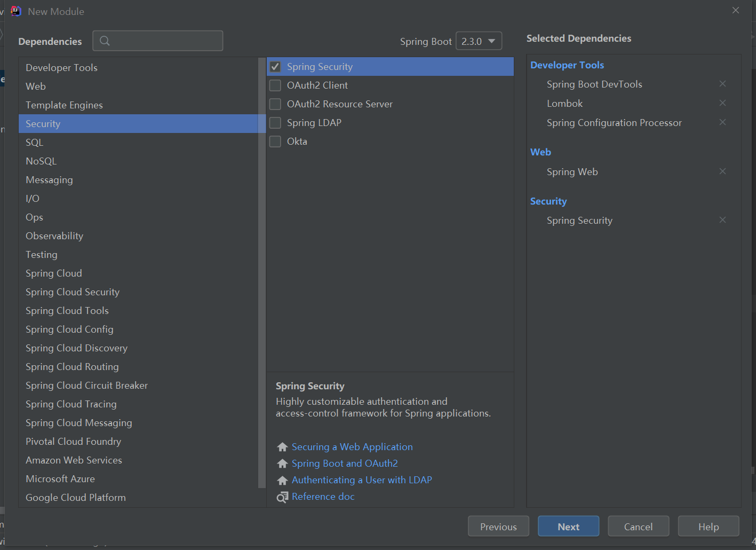The height and width of the screenshot is (550, 756).
Task: Select Spring Cloud Messaging category
Action: click(138, 423)
